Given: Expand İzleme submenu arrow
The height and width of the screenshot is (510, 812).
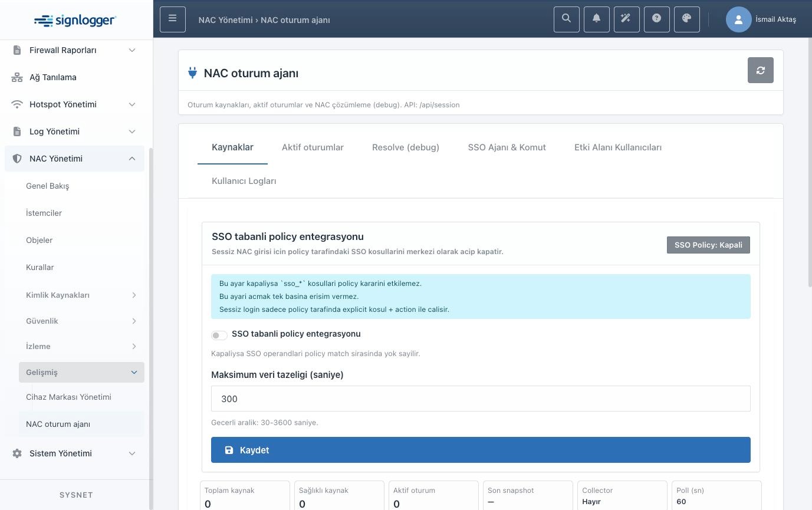Looking at the screenshot, I should (134, 346).
